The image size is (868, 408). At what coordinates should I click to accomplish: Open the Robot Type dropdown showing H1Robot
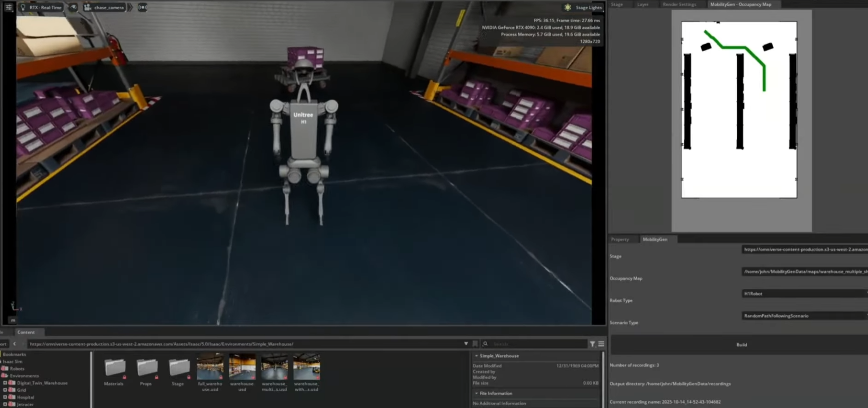(805, 294)
